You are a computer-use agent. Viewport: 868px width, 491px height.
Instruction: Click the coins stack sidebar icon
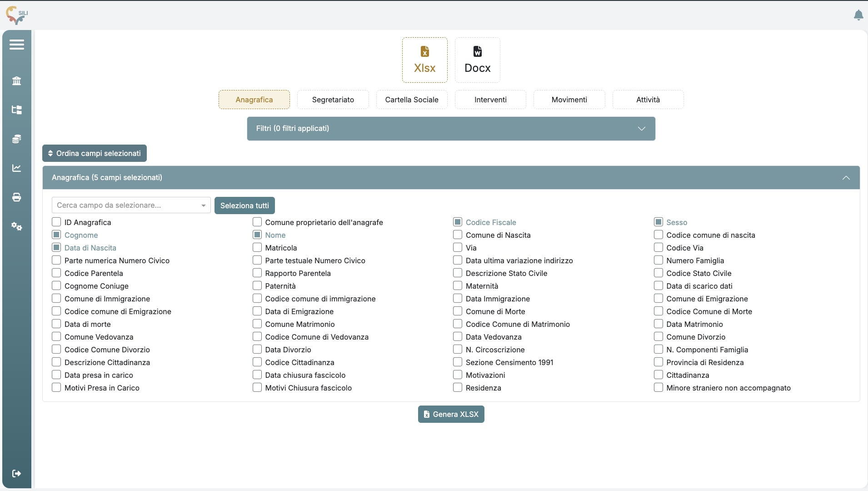pyautogui.click(x=17, y=139)
